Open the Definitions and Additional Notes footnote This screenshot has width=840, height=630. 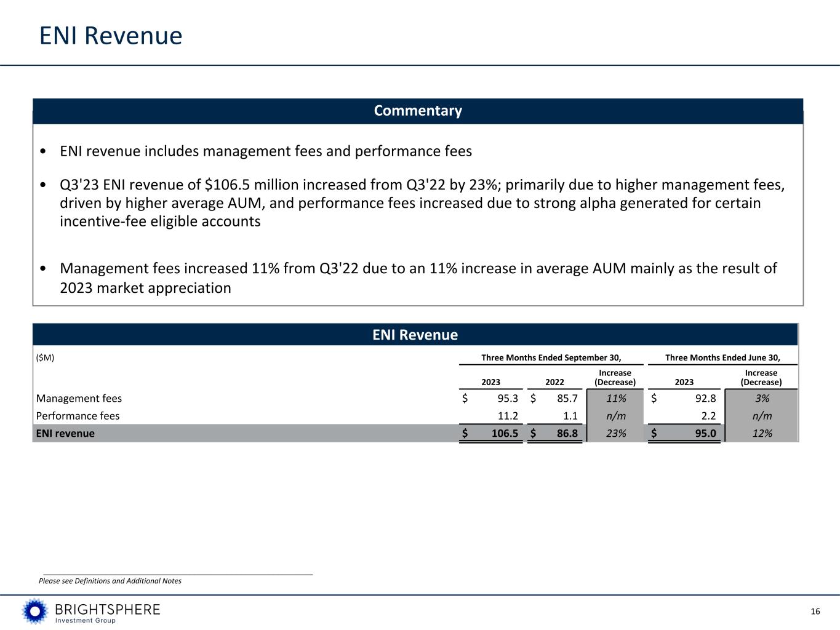(x=110, y=581)
